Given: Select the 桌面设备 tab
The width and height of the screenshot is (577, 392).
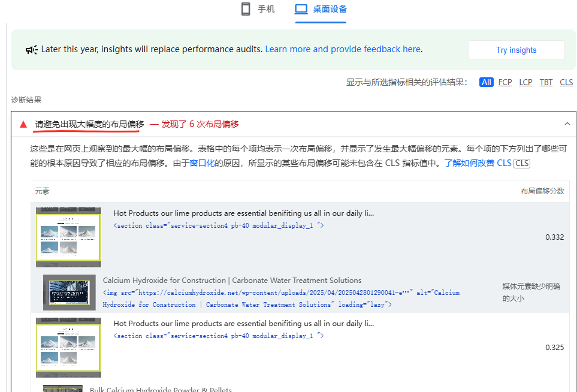Looking at the screenshot, I should 328,9.
